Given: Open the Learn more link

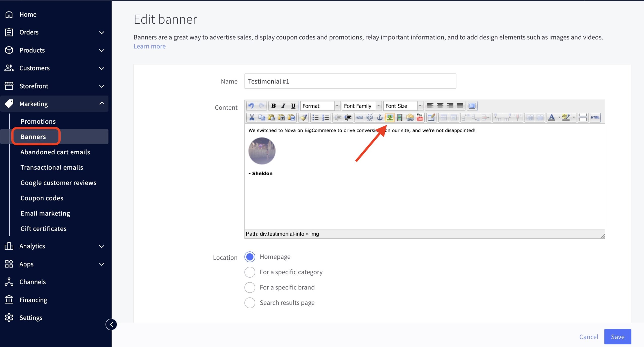Looking at the screenshot, I should click(149, 46).
